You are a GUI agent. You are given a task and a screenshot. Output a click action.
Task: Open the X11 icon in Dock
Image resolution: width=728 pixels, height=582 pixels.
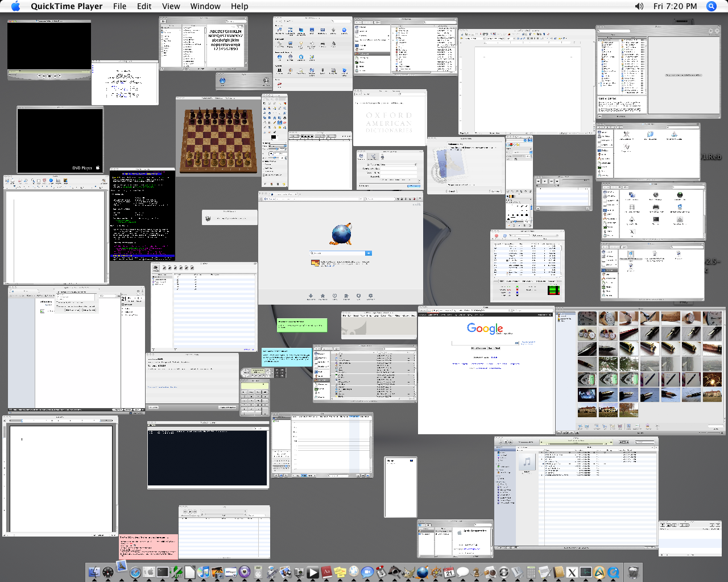pyautogui.click(x=572, y=572)
